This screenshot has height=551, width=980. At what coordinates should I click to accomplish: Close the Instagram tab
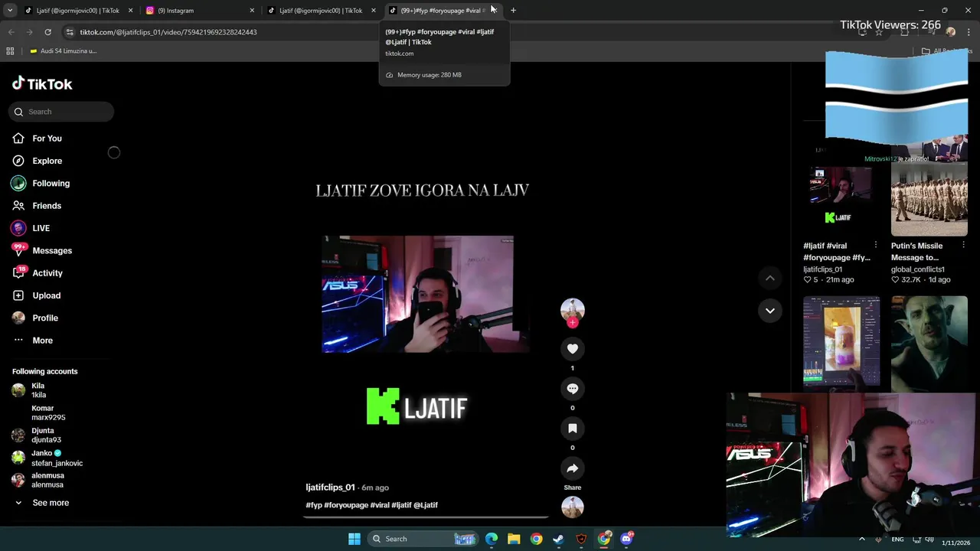[252, 11]
